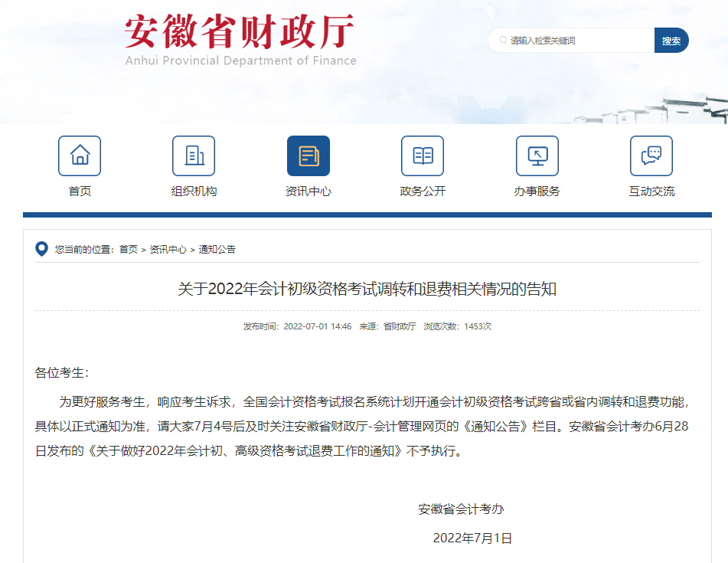Viewport: 728px width, 563px height.
Task: Click the chat bubble icon for 互动交流
Action: click(651, 155)
